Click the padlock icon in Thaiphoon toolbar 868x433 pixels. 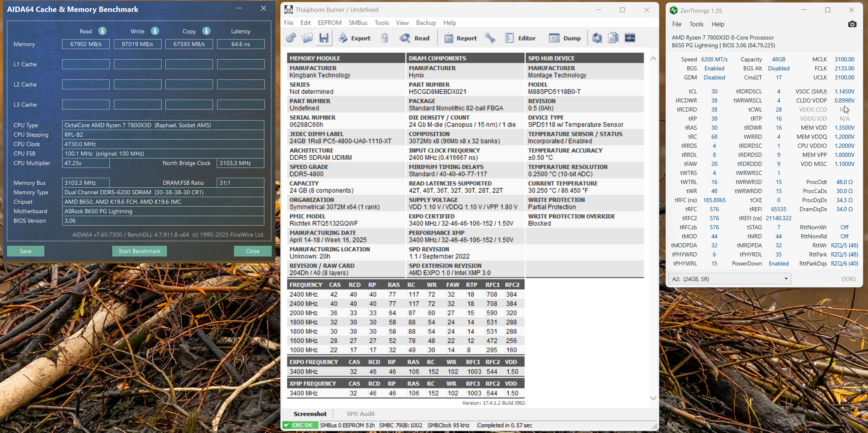(384, 38)
